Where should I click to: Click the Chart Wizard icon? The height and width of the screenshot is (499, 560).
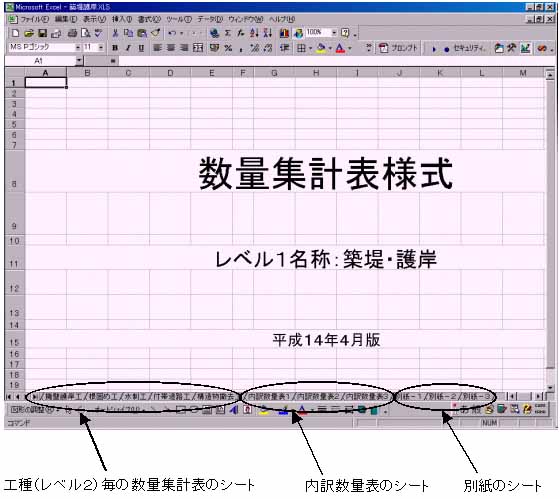284,33
